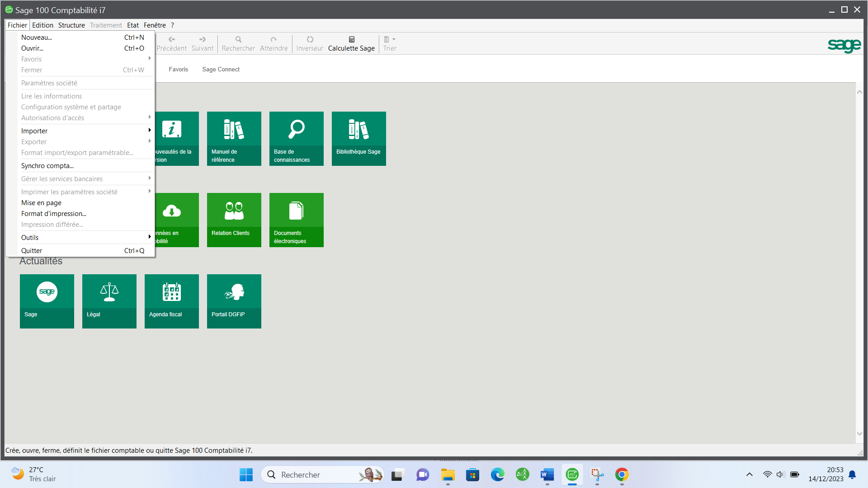This screenshot has height=488, width=868.
Task: Switch to the Sage Connect tab
Action: click(x=221, y=69)
